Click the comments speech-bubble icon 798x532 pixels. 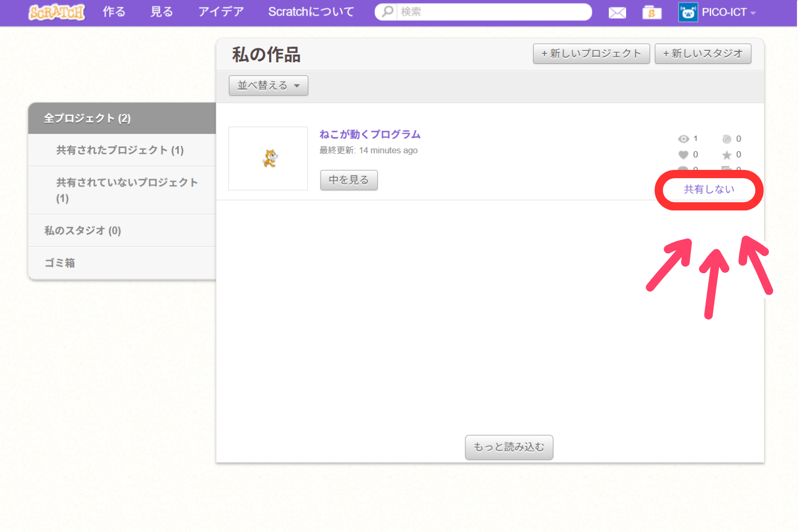(x=683, y=169)
